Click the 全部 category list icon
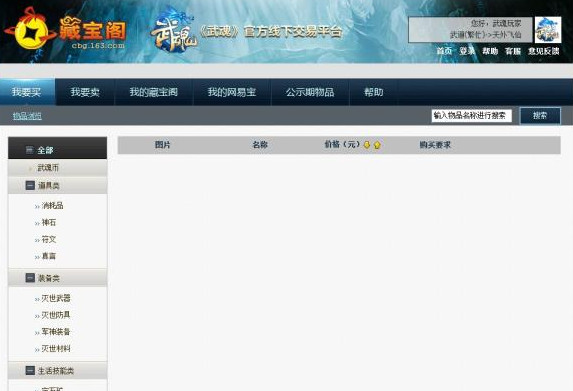Viewport: 573px width, 391px height. (x=30, y=150)
